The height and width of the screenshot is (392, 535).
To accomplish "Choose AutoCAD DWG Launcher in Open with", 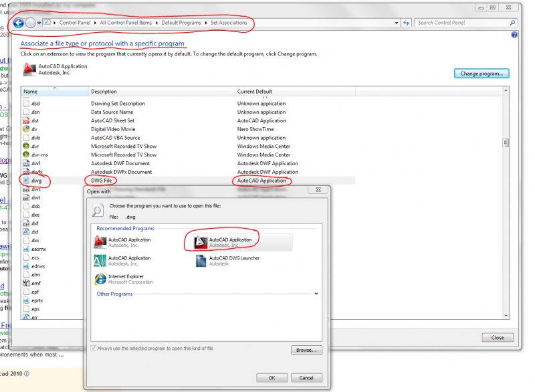I will point(228,261).
